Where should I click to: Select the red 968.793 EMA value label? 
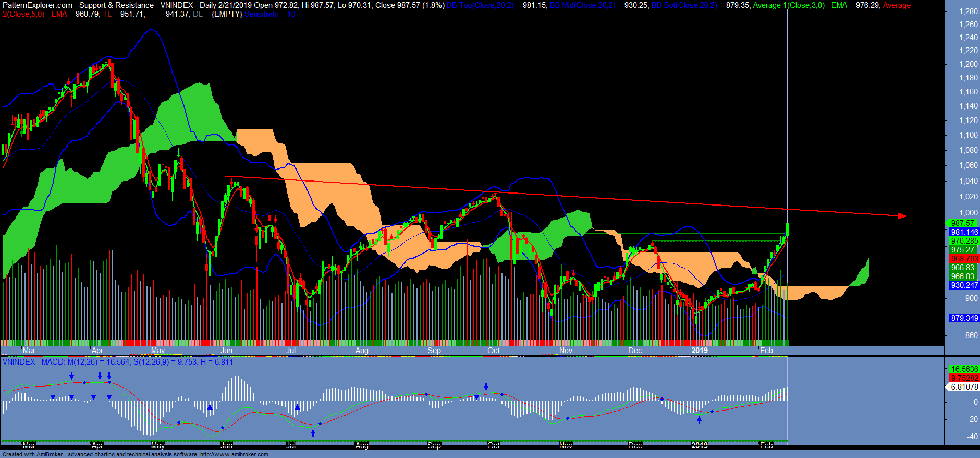964,259
